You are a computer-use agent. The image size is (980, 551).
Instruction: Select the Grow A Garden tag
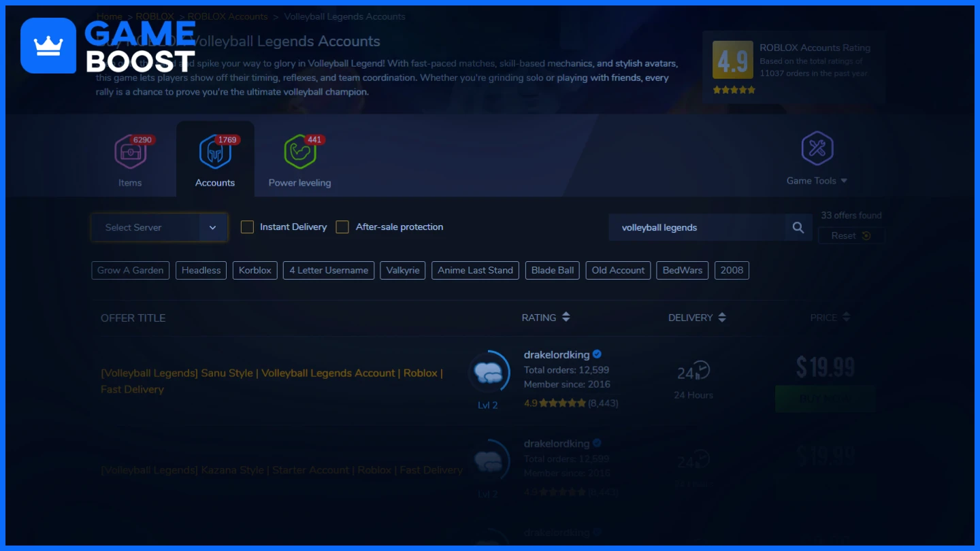131,270
